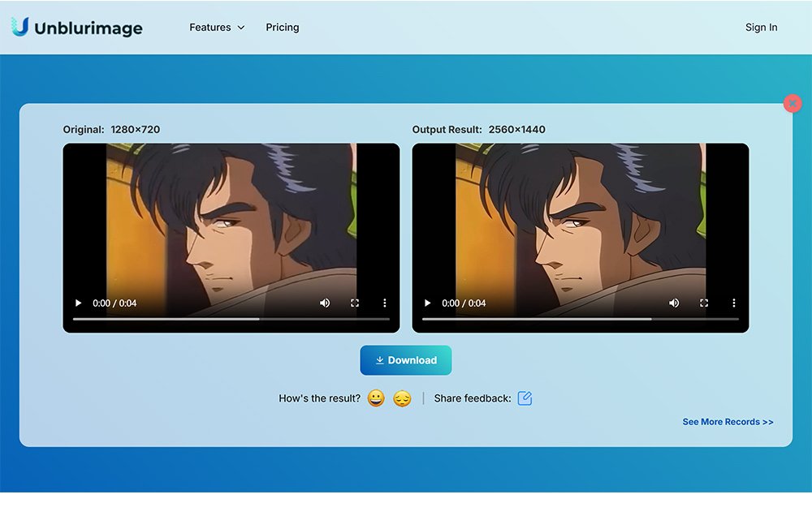Download the upscaled video

(x=406, y=360)
